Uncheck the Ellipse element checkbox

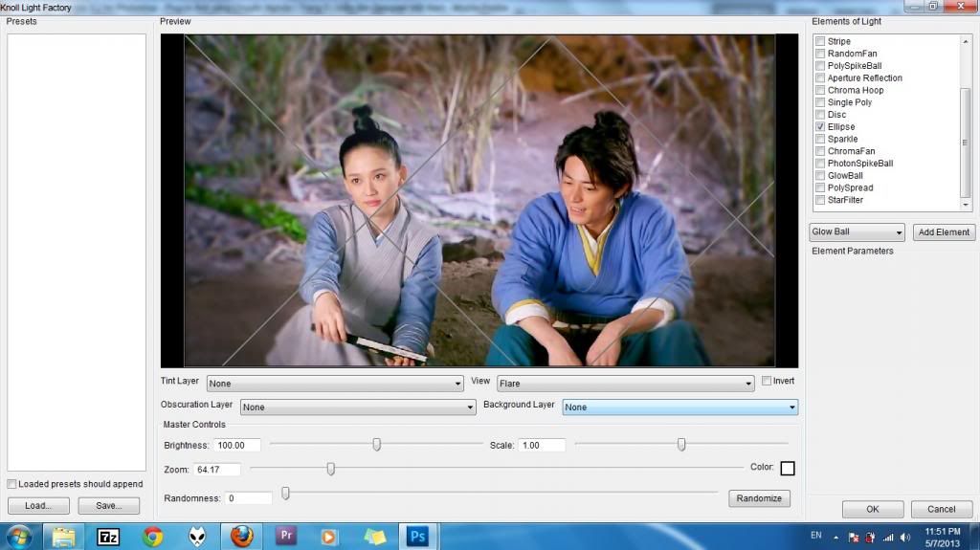tap(820, 127)
